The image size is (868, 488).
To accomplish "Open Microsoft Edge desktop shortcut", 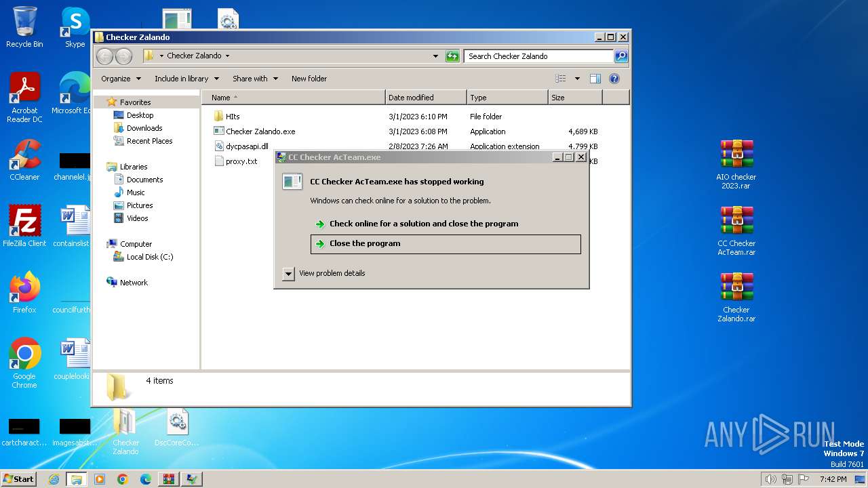I will point(73,94).
